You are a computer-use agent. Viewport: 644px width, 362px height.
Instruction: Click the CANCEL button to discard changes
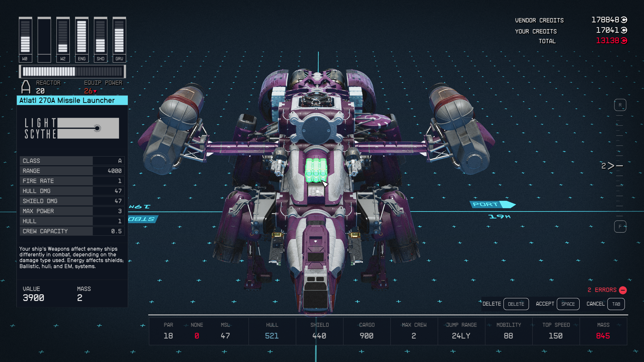point(595,304)
